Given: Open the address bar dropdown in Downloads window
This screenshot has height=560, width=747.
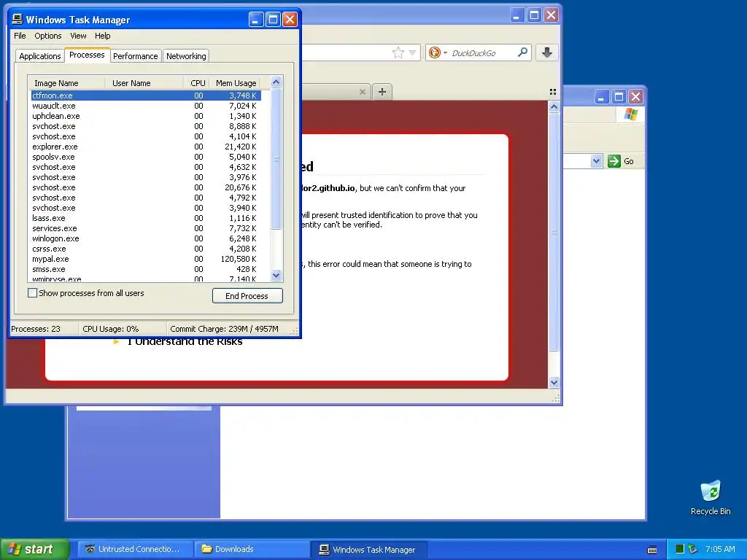Looking at the screenshot, I should 596,161.
